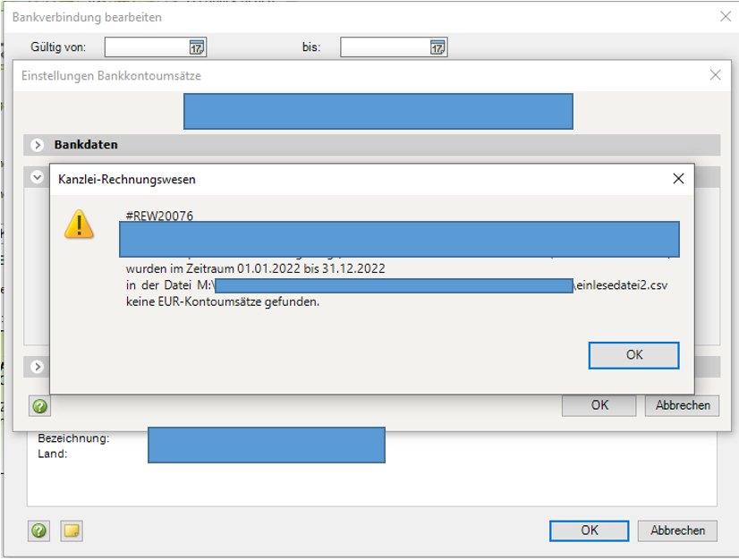739x560 pixels.
Task: Click the text 'keine EUR-Kontoumsätze gefunden.'
Action: point(223,301)
